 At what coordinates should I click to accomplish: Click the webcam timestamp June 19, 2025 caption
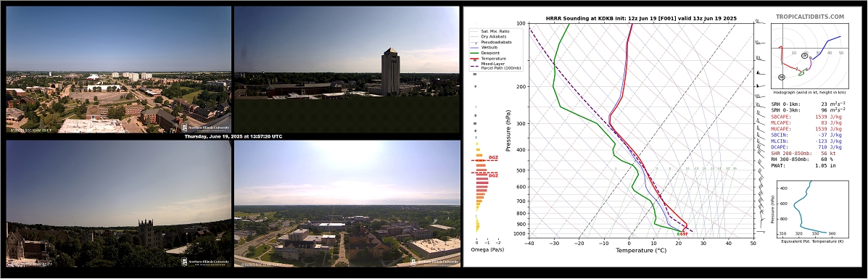[x=233, y=136]
